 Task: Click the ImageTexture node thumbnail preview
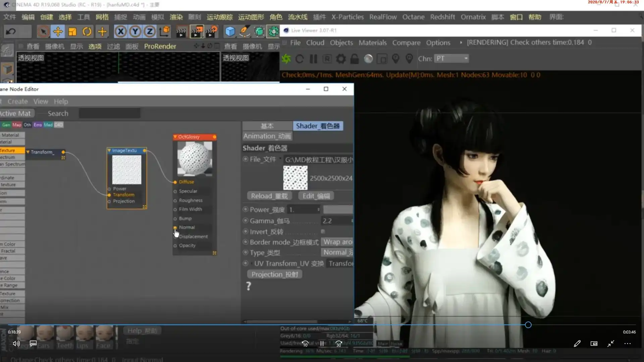click(x=126, y=170)
